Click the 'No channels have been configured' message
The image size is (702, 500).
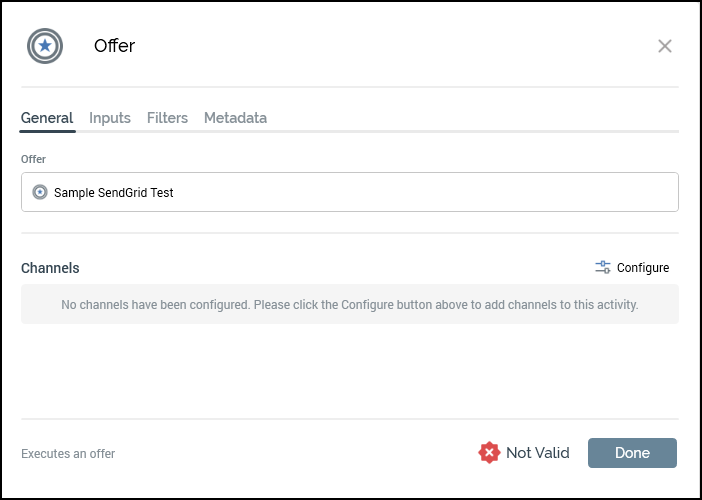click(349, 304)
